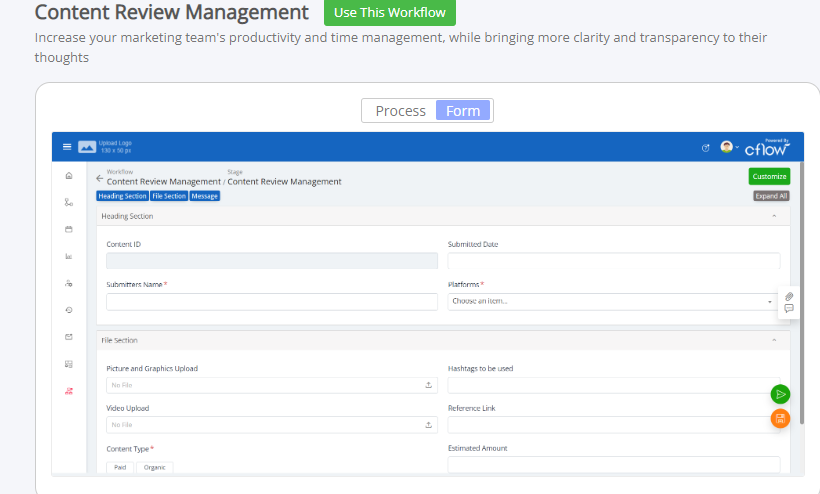Click the back arrow beside Workflow
Screen dimensions: 820x494
click(99, 178)
